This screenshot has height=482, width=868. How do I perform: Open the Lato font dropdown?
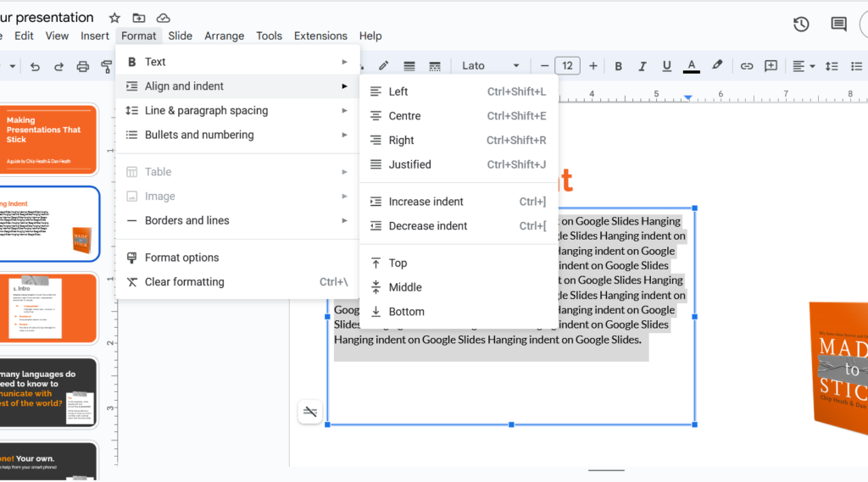[x=491, y=66]
